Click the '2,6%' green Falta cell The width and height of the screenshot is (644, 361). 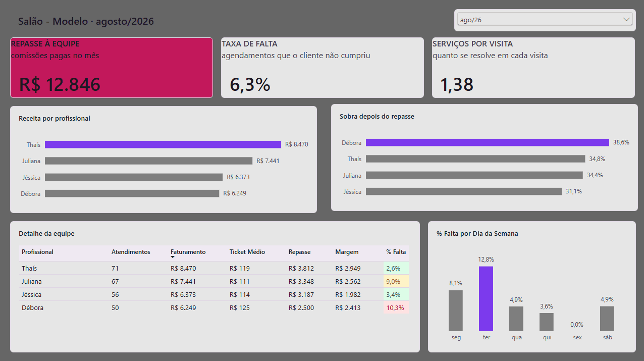[396, 268]
